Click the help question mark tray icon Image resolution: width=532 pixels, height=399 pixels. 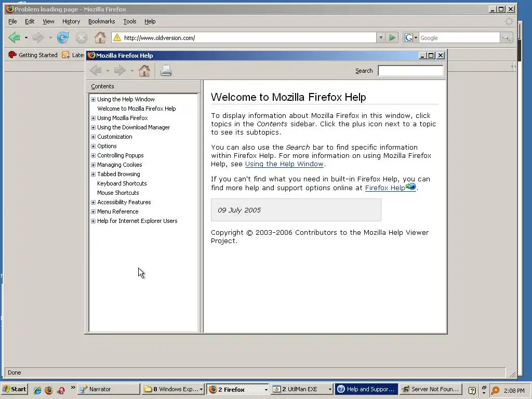[472, 391]
